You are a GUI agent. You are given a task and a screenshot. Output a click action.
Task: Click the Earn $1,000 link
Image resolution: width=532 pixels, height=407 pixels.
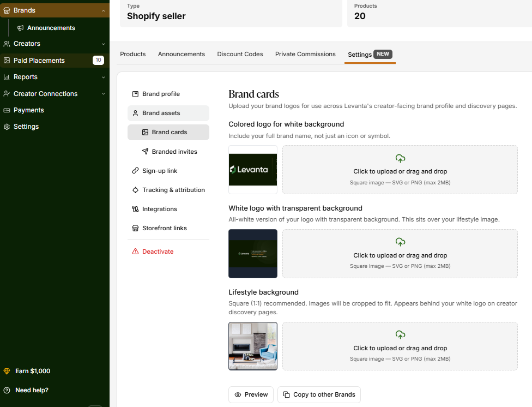tap(33, 371)
